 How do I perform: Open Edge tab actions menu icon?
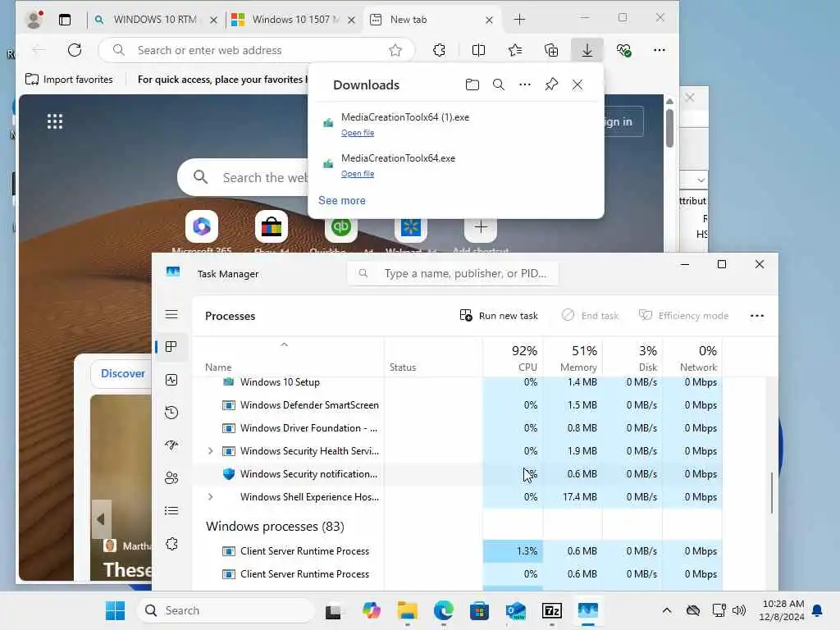(x=65, y=20)
